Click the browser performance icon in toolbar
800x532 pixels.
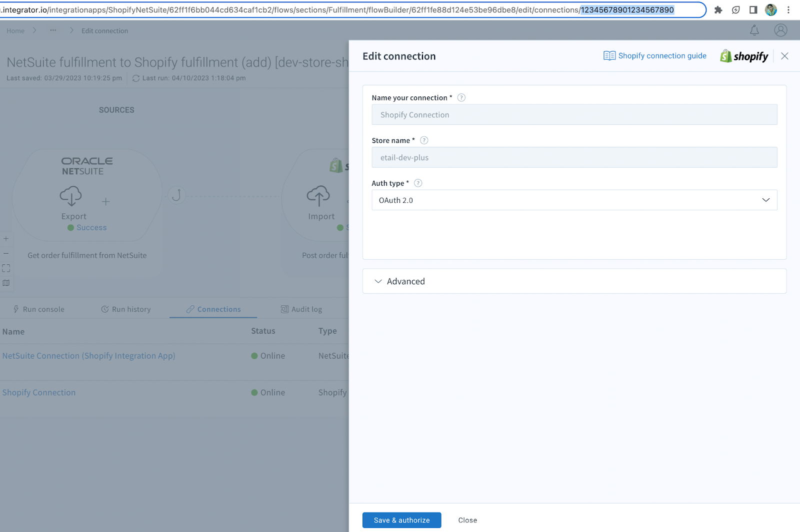click(736, 10)
